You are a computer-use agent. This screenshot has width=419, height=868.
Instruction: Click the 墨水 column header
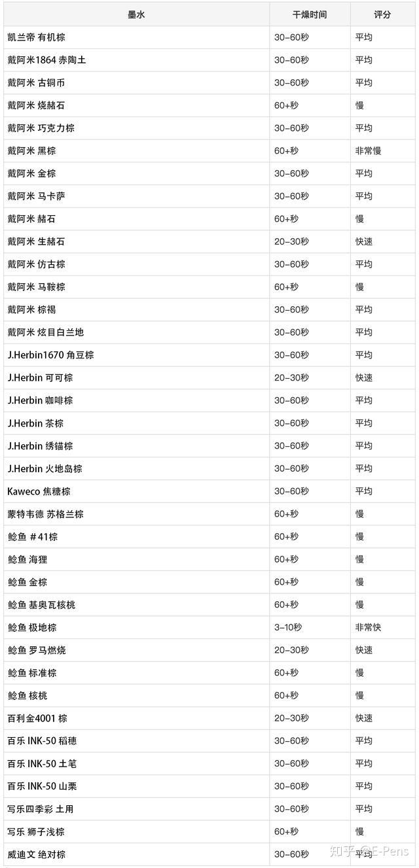[136, 14]
